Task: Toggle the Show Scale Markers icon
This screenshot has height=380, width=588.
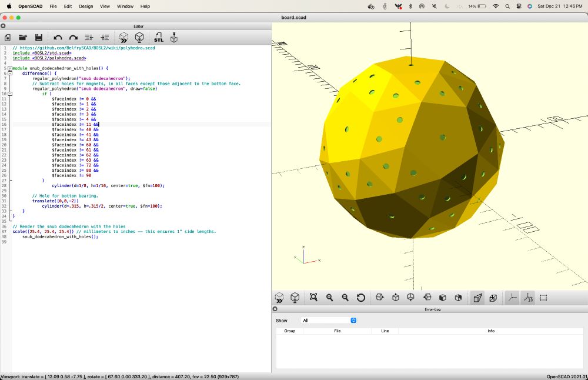Action: 529,298
